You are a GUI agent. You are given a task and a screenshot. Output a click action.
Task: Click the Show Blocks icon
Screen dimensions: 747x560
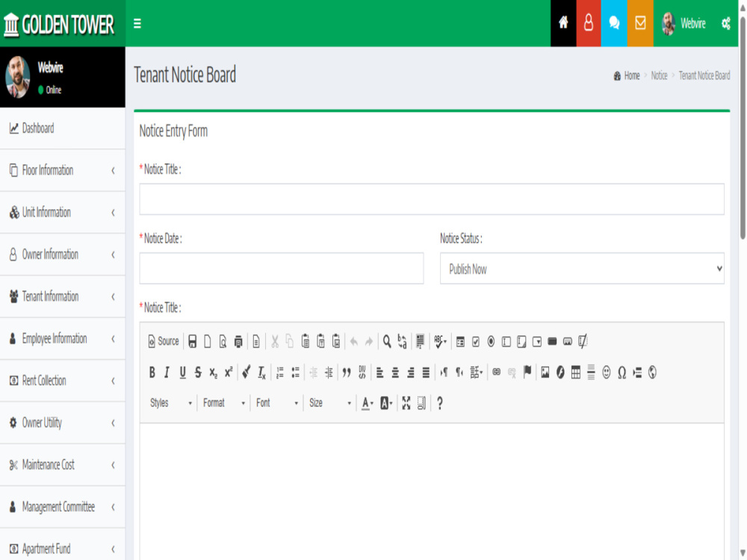coord(421,403)
